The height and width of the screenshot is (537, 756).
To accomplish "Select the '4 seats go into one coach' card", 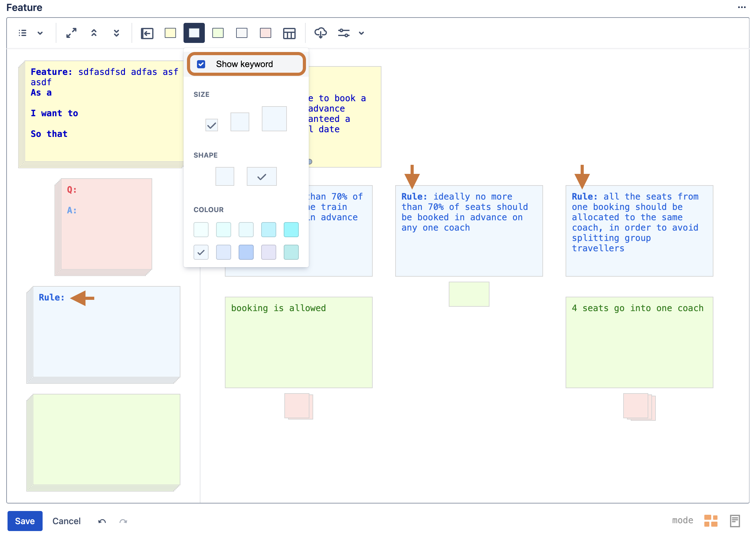I will (639, 342).
